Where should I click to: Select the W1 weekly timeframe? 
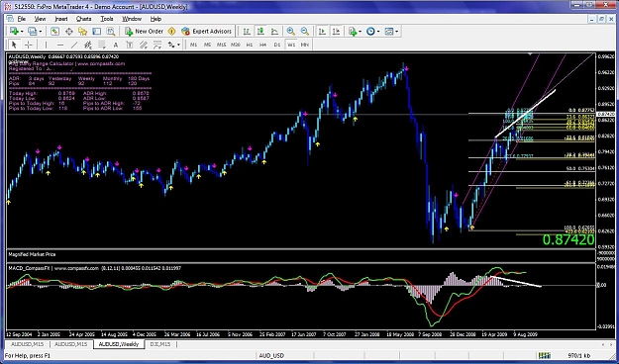point(291,45)
